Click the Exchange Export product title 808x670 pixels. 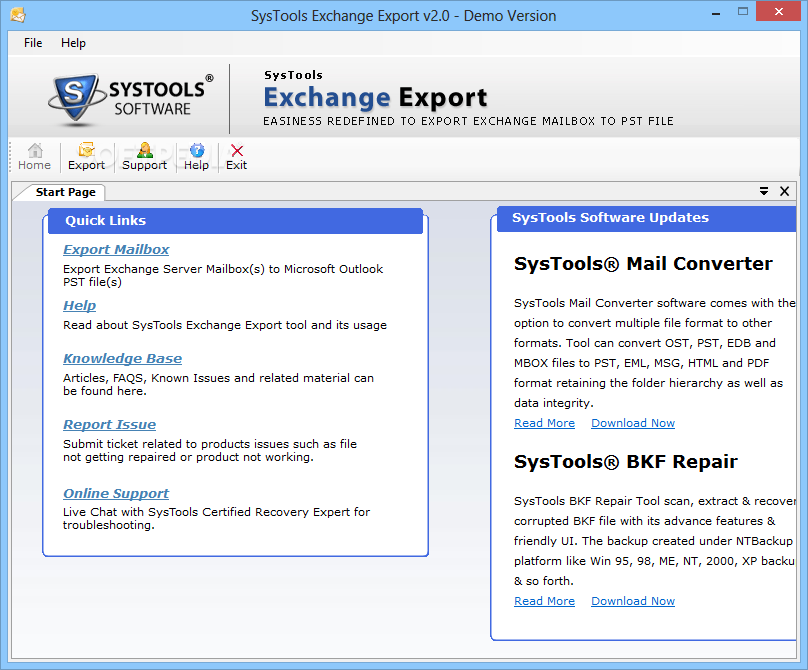375,97
